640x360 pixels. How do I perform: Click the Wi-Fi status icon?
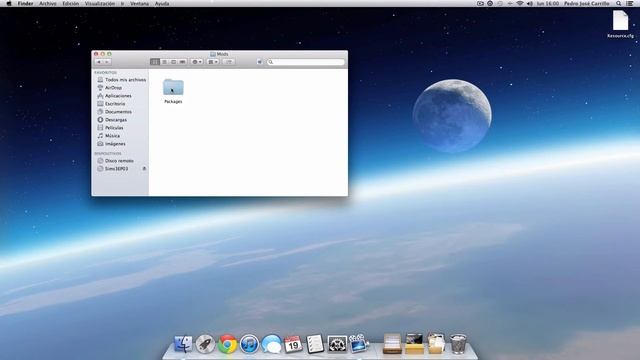click(x=520, y=3)
